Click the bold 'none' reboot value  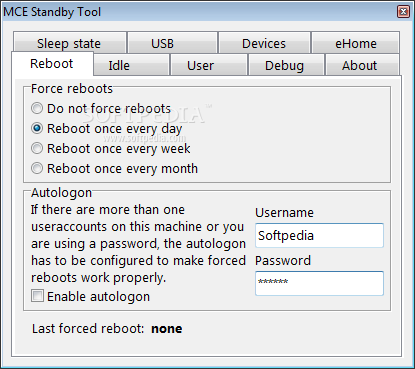pyautogui.click(x=167, y=329)
